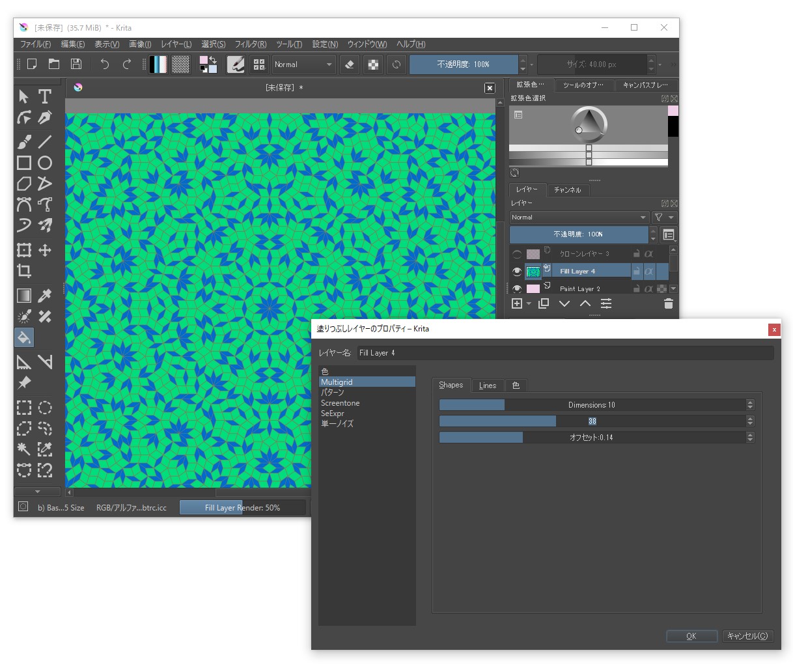Select the Fill bucket tool
Image resolution: width=793 pixels, height=672 pixels.
[24, 337]
